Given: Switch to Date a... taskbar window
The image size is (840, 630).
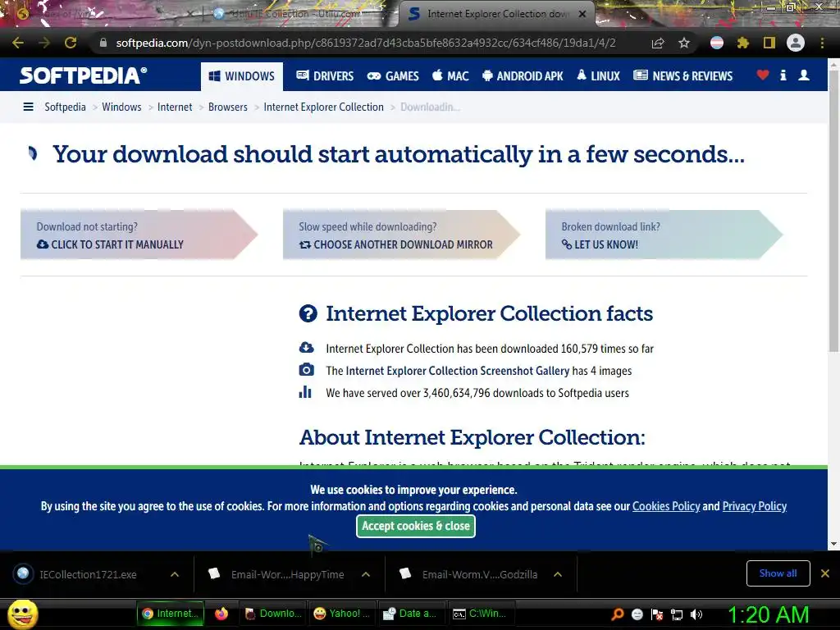Looking at the screenshot, I should point(410,614).
